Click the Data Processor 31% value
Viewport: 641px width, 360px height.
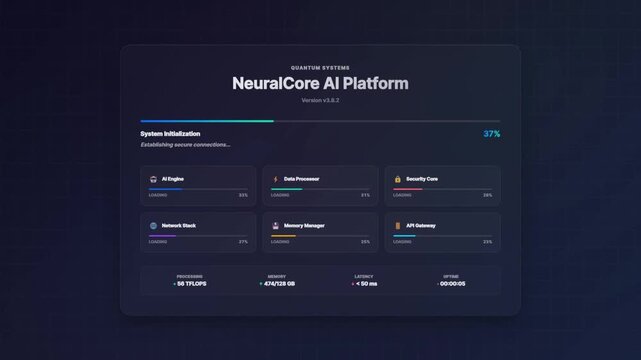(365, 195)
